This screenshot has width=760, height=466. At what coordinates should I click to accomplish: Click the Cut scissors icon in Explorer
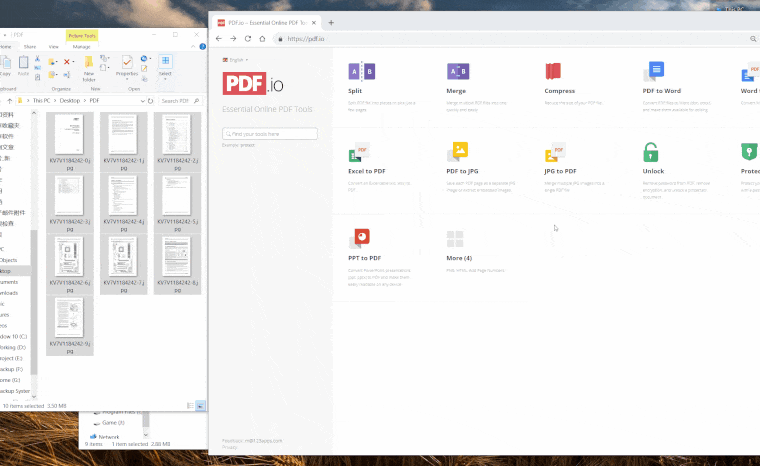(37, 59)
